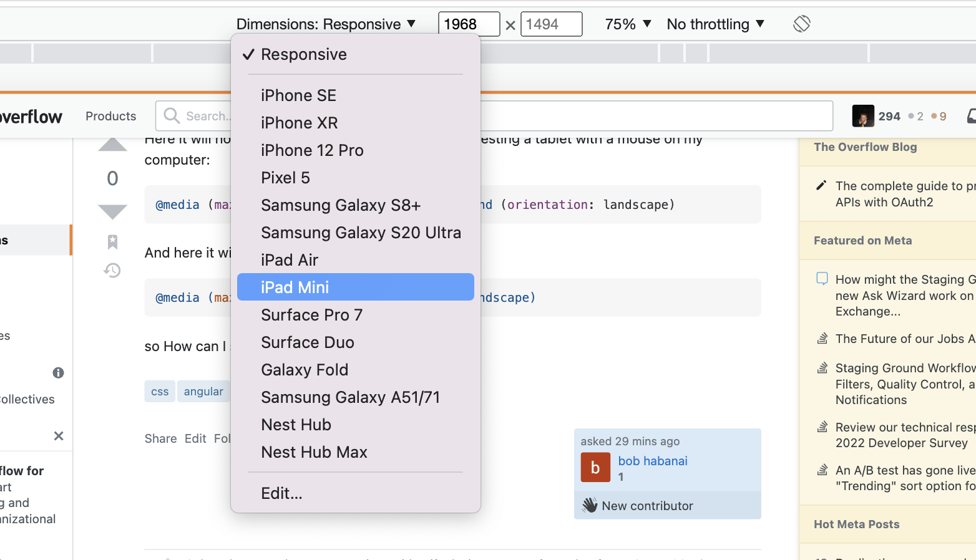The width and height of the screenshot is (976, 560).
Task: Select Pixel 5 device
Action: pos(356,178)
